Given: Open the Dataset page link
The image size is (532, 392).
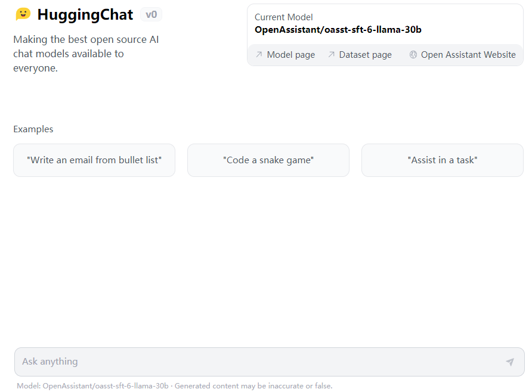Looking at the screenshot, I should click(x=364, y=54).
